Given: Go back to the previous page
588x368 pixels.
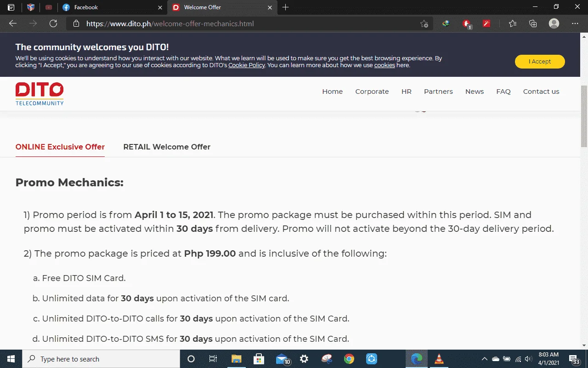Looking at the screenshot, I should coord(13,23).
